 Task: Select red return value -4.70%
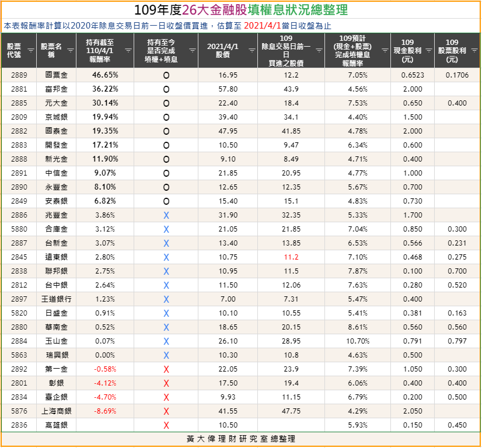[105, 397]
